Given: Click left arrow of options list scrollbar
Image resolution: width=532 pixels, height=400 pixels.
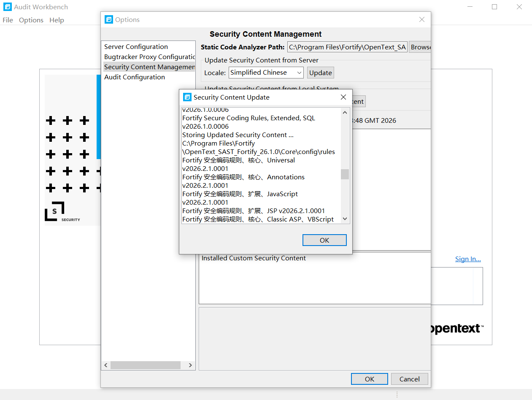Looking at the screenshot, I should tap(106, 365).
